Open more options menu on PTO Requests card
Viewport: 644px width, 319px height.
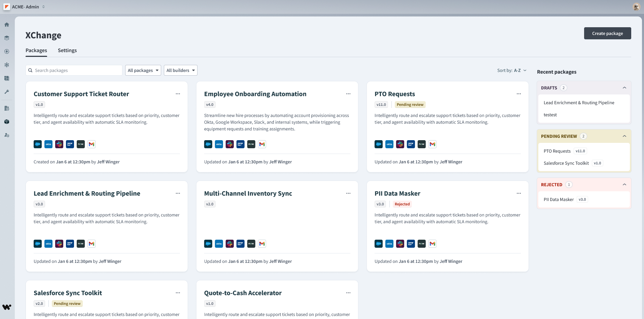click(519, 94)
